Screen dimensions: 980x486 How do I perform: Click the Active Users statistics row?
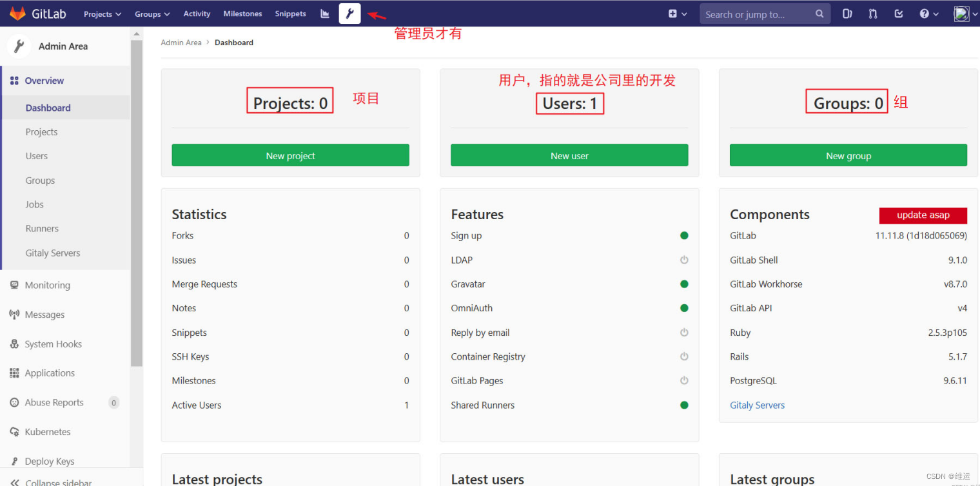click(290, 405)
